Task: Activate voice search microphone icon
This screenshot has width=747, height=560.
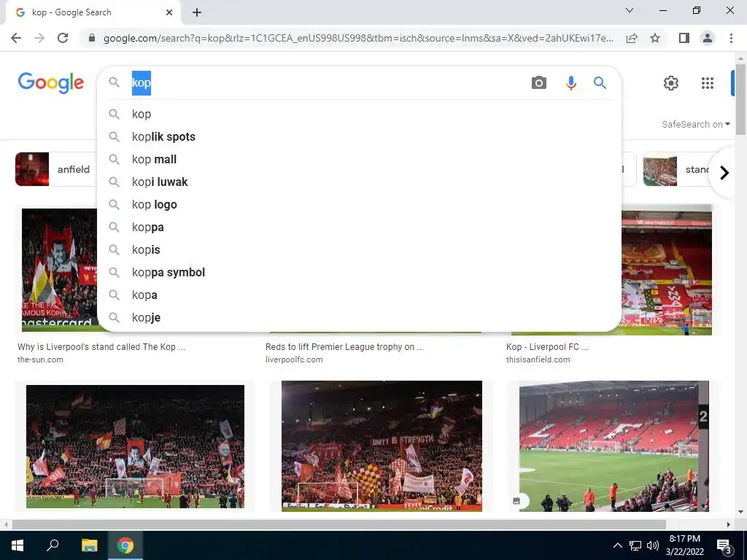Action: (570, 83)
